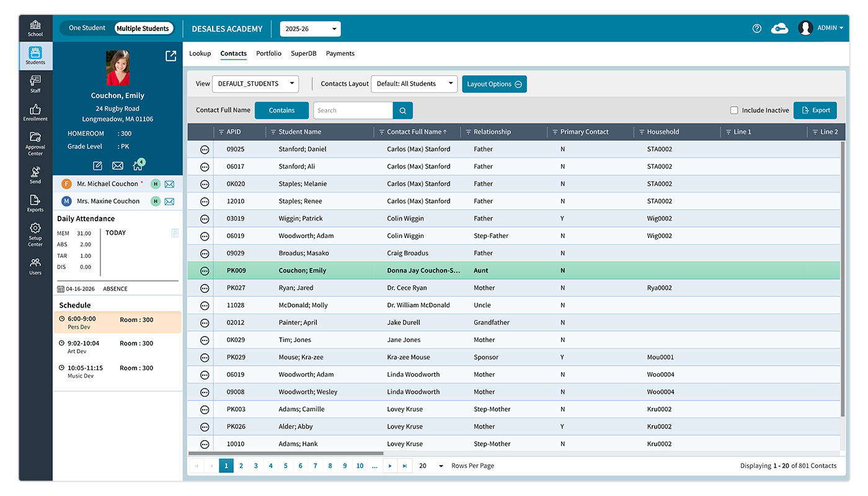The width and height of the screenshot is (868, 496).
Task: Open Emily Couchon's profile in new window
Action: 171,56
